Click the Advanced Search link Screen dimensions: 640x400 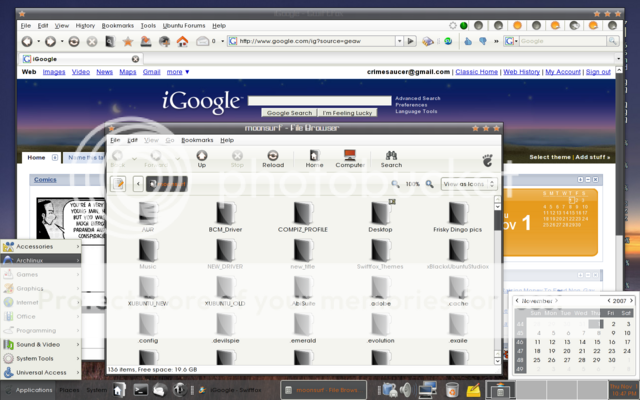418,98
